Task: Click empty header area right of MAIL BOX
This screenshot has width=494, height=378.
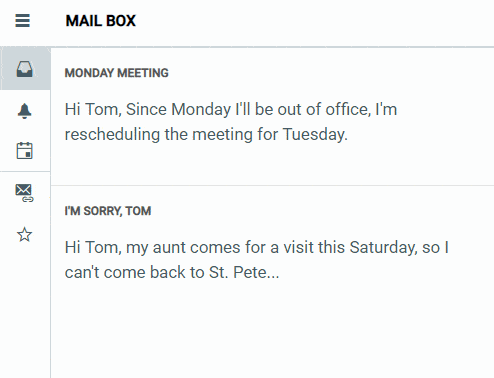Action: 313,22
